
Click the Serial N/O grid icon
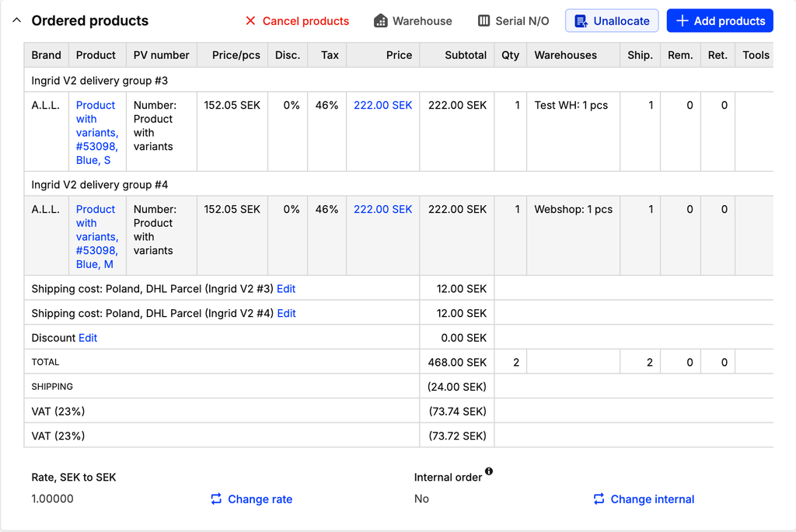[483, 21]
